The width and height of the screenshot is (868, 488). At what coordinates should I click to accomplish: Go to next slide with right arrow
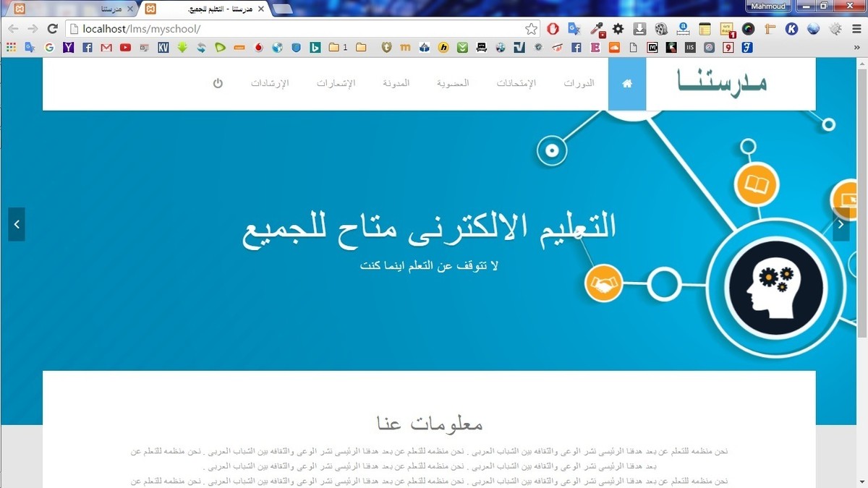[x=841, y=224]
